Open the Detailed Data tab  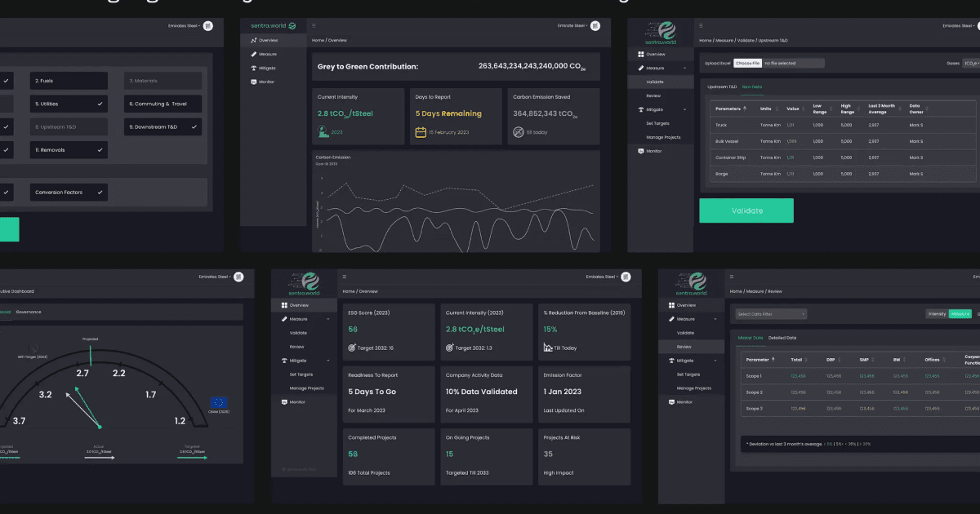pos(782,338)
